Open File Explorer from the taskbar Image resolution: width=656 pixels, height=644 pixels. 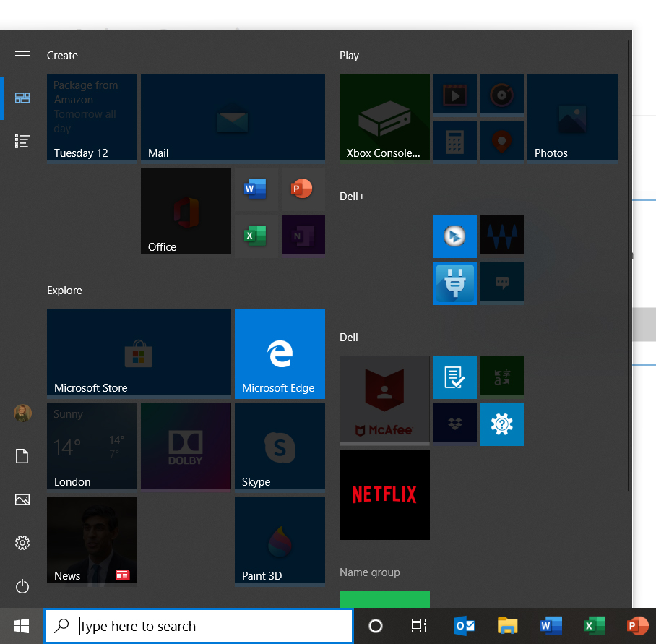[x=507, y=626]
